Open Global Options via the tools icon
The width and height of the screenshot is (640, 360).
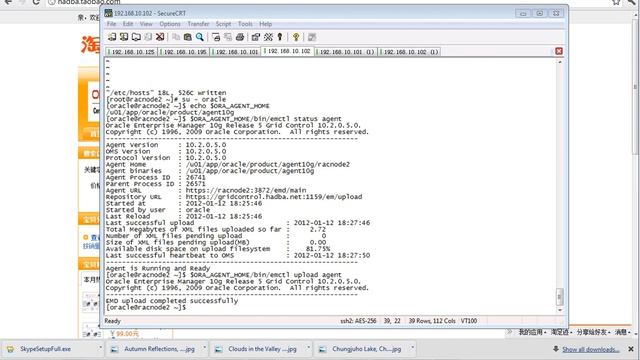pyautogui.click(x=268, y=37)
